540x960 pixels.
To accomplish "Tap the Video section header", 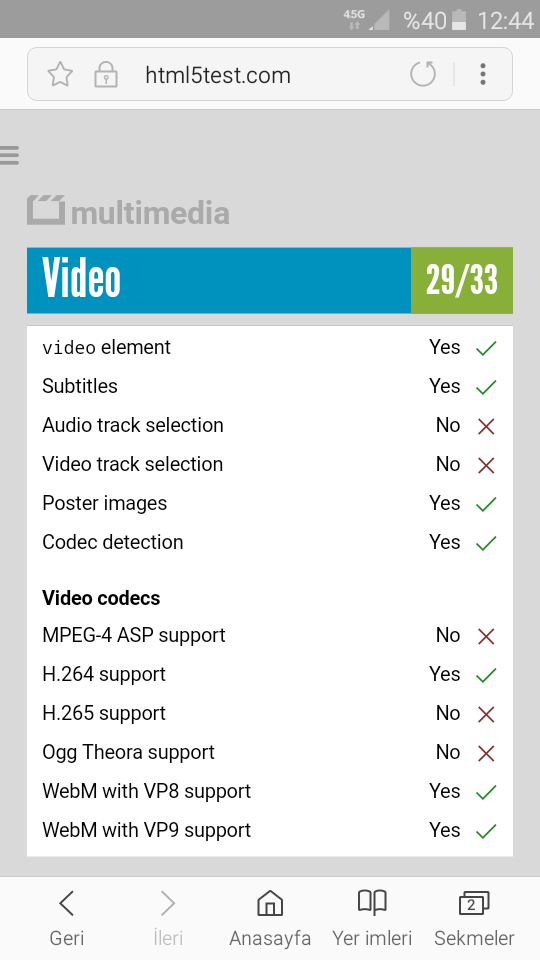I will 219,280.
